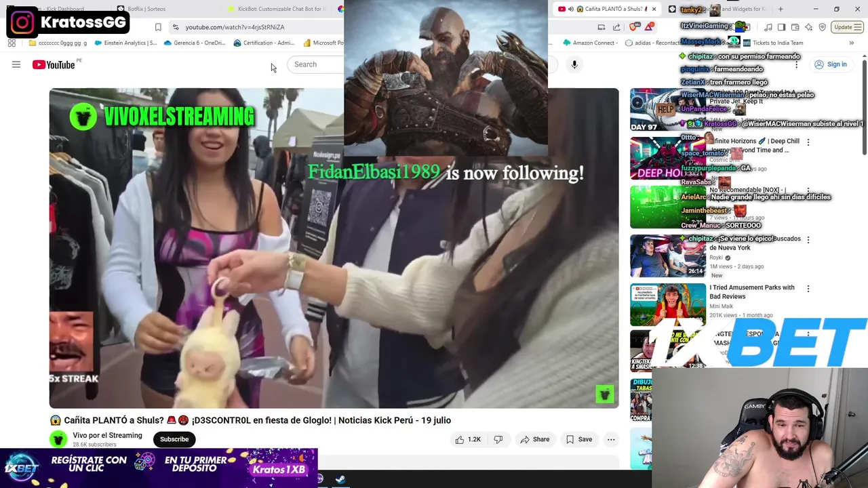Save the video to a playlist
The image size is (868, 488).
(579, 439)
